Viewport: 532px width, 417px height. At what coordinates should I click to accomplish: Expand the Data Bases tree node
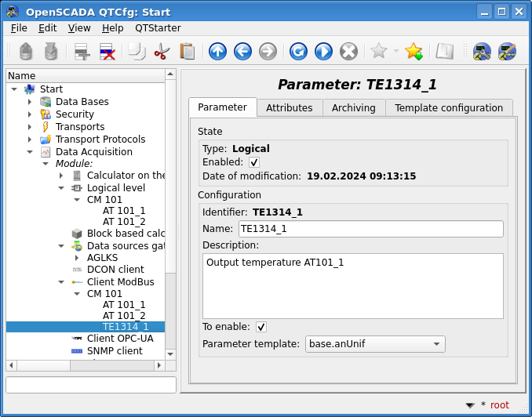point(30,102)
